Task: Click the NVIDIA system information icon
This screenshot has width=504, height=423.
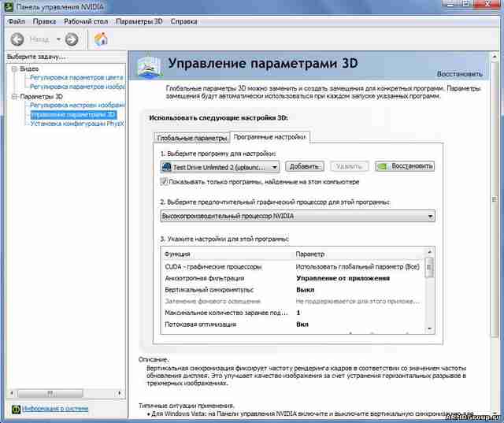Action: [16, 409]
